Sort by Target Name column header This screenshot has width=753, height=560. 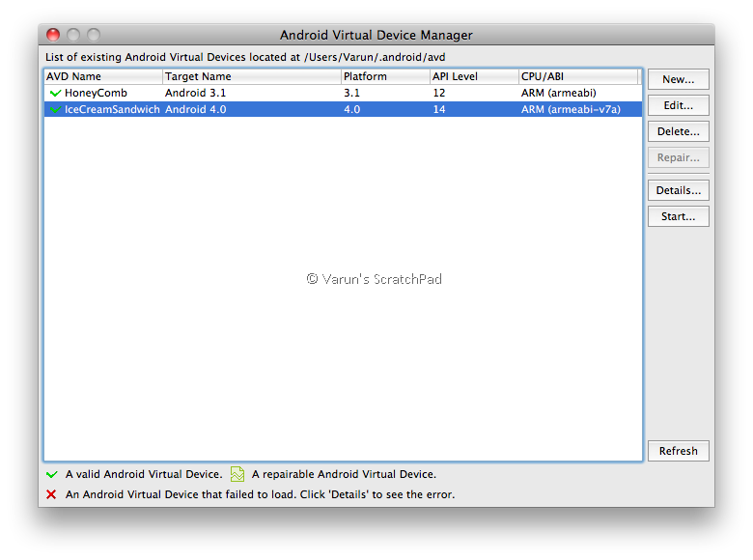252,76
